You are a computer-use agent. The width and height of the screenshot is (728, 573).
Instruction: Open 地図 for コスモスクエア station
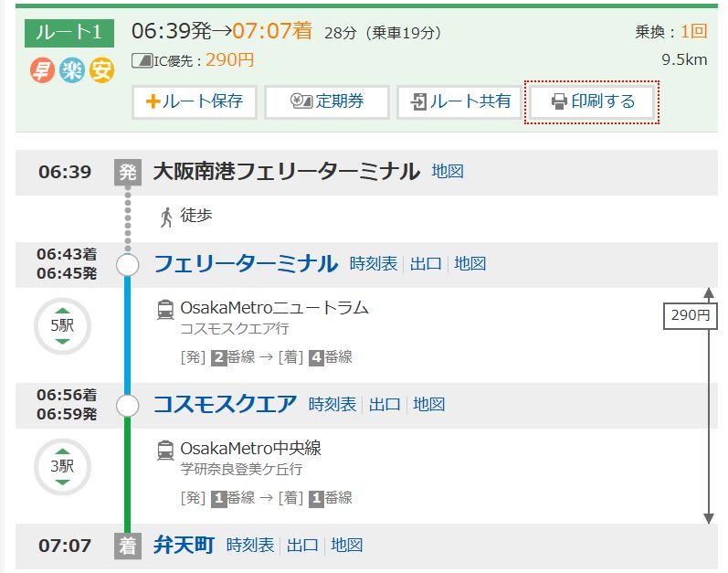click(x=429, y=405)
